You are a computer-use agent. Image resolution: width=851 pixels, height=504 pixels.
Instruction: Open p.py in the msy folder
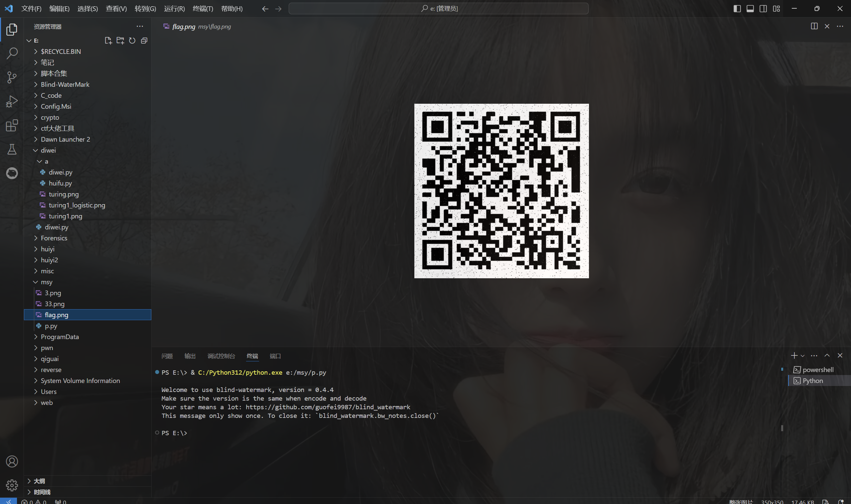87,326
